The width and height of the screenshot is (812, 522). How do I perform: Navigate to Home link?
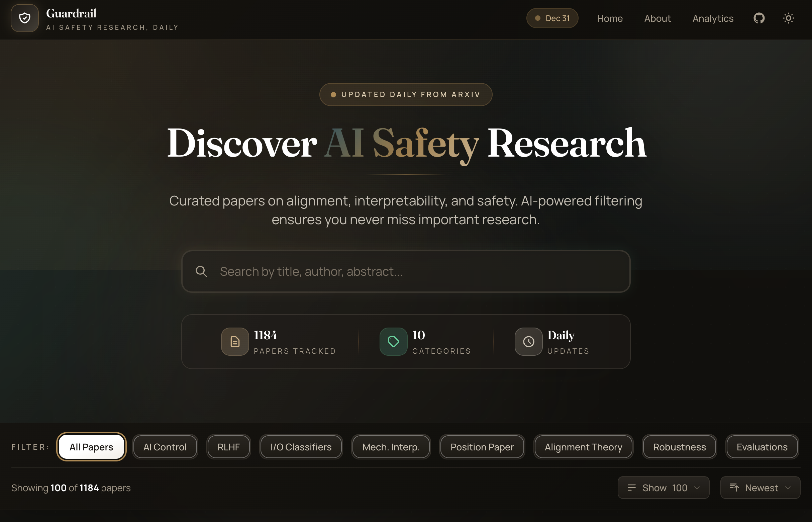coord(610,18)
